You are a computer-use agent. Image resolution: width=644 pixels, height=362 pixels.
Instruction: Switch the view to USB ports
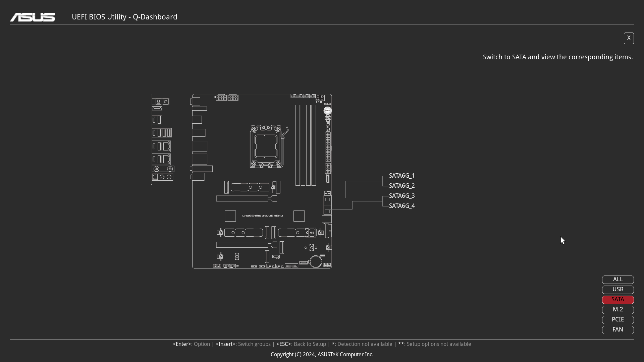click(x=618, y=290)
